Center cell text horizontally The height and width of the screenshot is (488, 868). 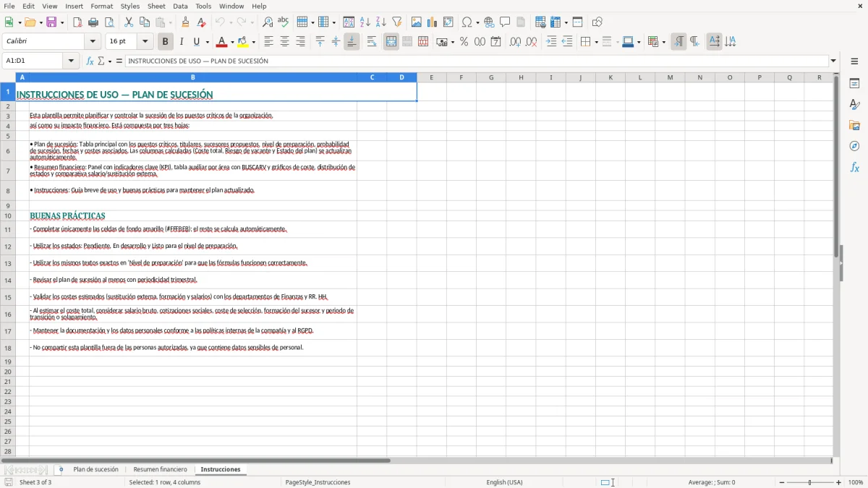pyautogui.click(x=284, y=42)
